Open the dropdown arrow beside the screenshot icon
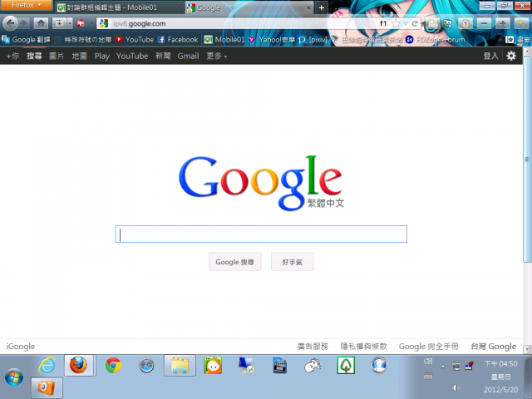532x399 pixels. pos(70,23)
